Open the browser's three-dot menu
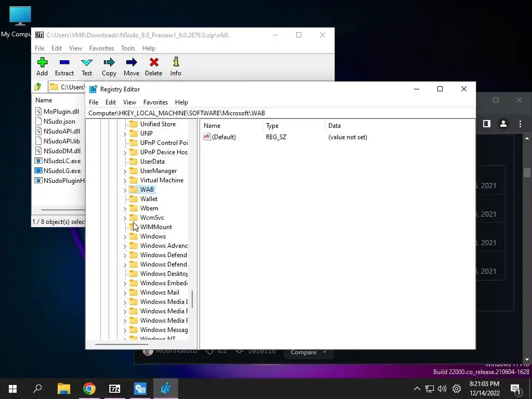Screen dimensions: 532x399 tap(520, 124)
